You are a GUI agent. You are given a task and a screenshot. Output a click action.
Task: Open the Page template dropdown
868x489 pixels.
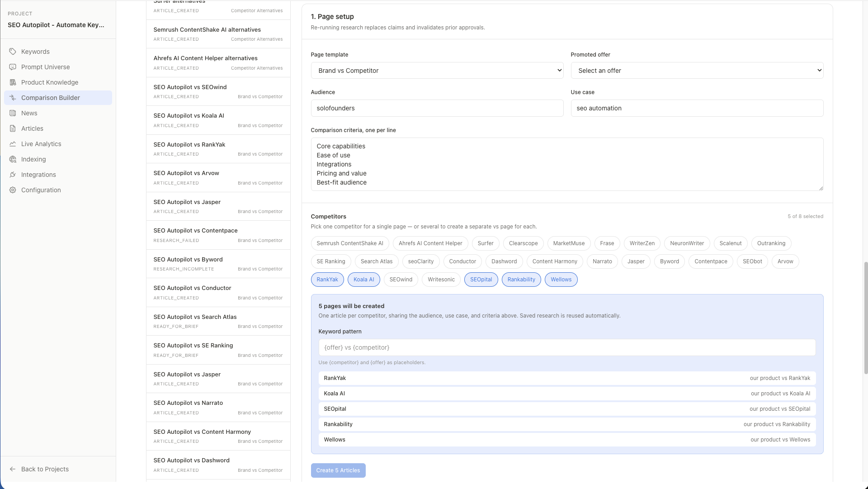click(437, 71)
